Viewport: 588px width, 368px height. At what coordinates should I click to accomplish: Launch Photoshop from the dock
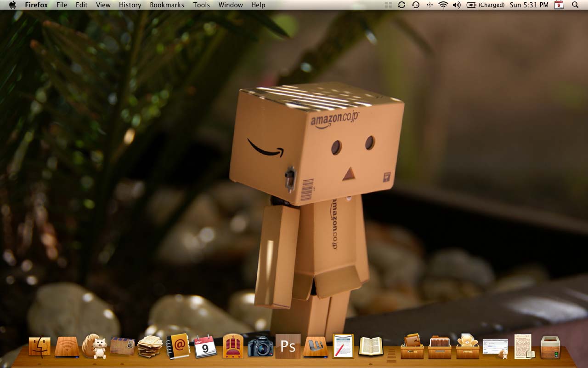[288, 346]
